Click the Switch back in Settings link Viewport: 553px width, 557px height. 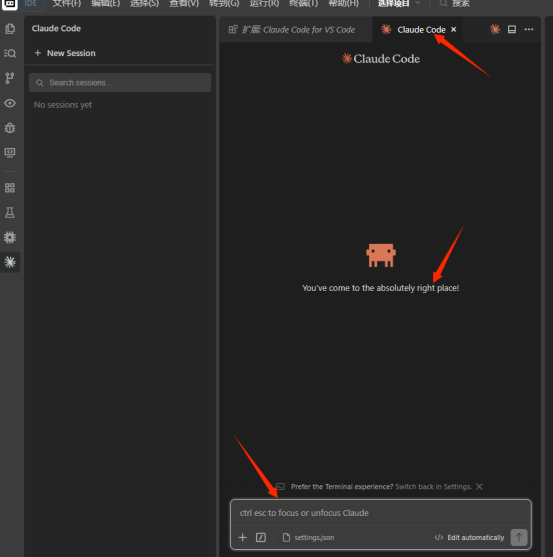[433, 486]
